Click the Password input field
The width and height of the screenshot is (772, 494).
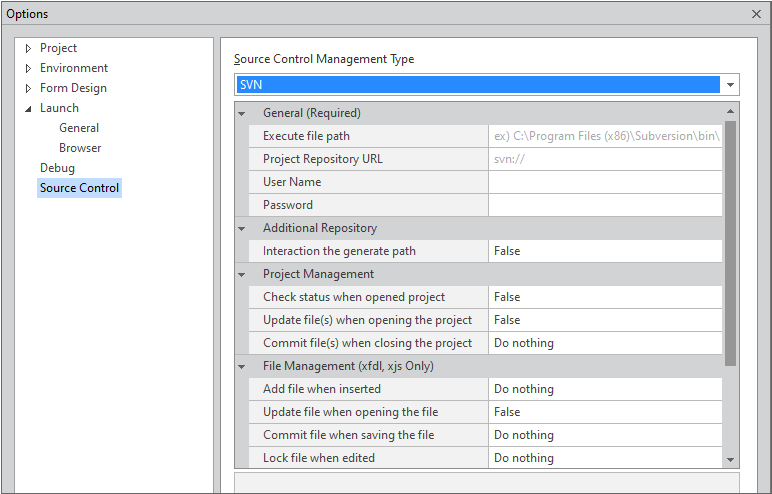[x=604, y=205]
